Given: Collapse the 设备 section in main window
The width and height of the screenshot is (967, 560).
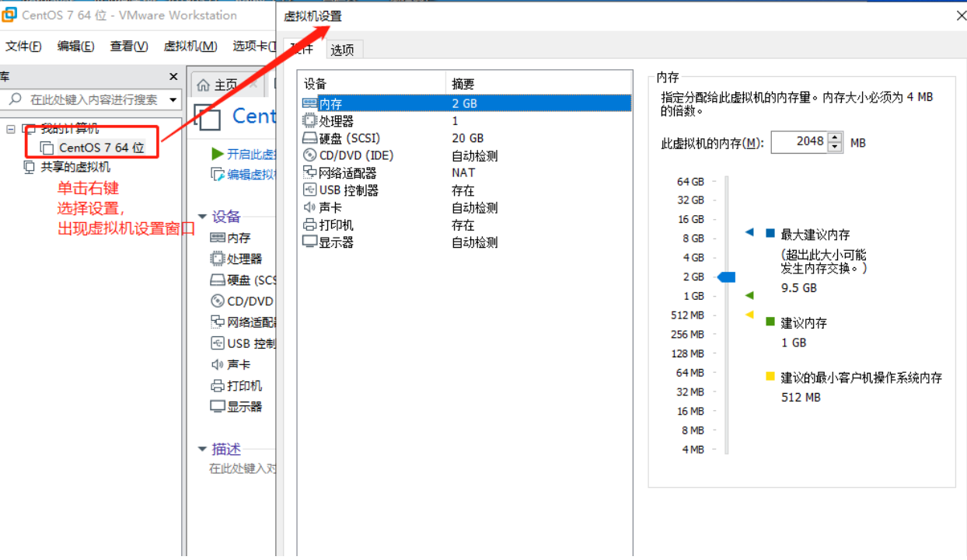Looking at the screenshot, I should point(203,217).
